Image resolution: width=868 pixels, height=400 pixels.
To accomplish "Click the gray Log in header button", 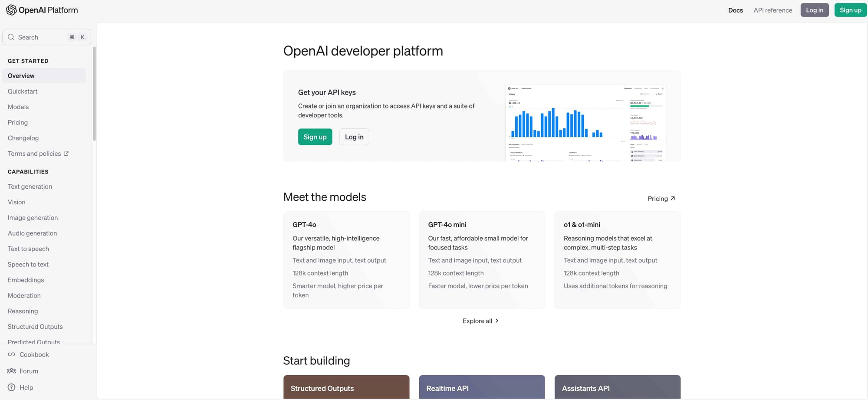I will (815, 10).
